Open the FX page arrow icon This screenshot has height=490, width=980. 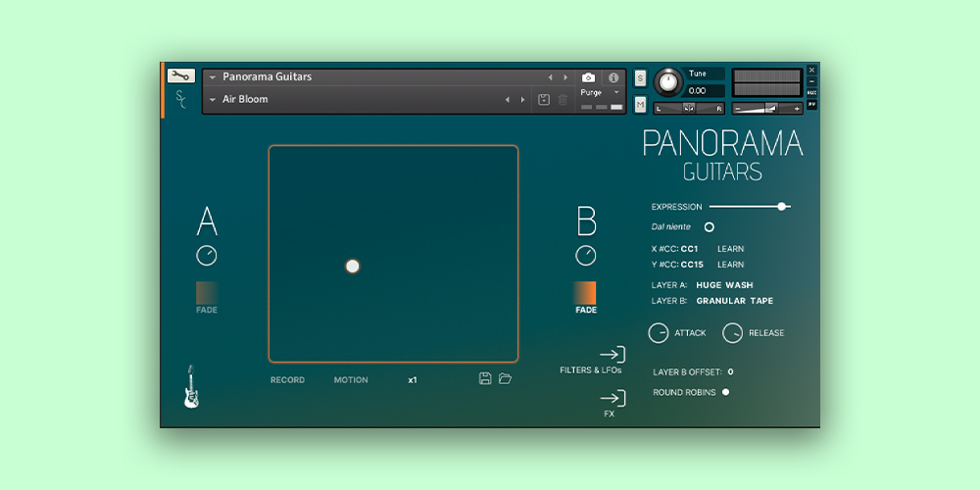(x=612, y=398)
